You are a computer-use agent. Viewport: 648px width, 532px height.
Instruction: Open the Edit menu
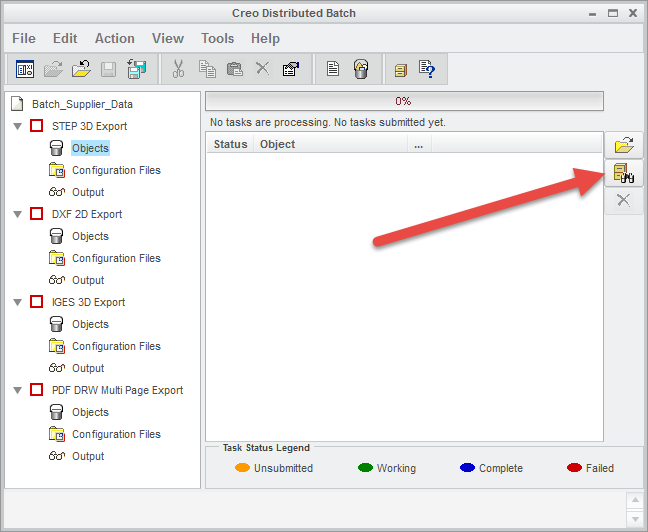(65, 38)
